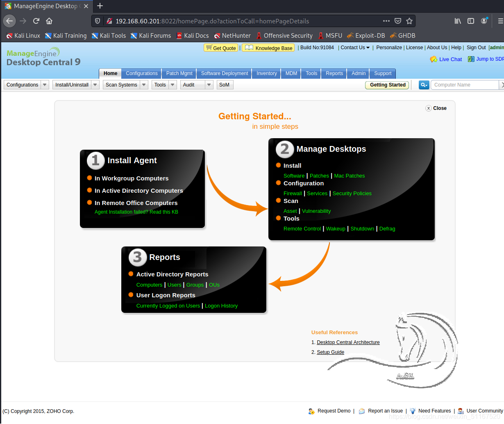Open the Remote Control tool link
The width and height of the screenshot is (504, 424).
coord(302,229)
